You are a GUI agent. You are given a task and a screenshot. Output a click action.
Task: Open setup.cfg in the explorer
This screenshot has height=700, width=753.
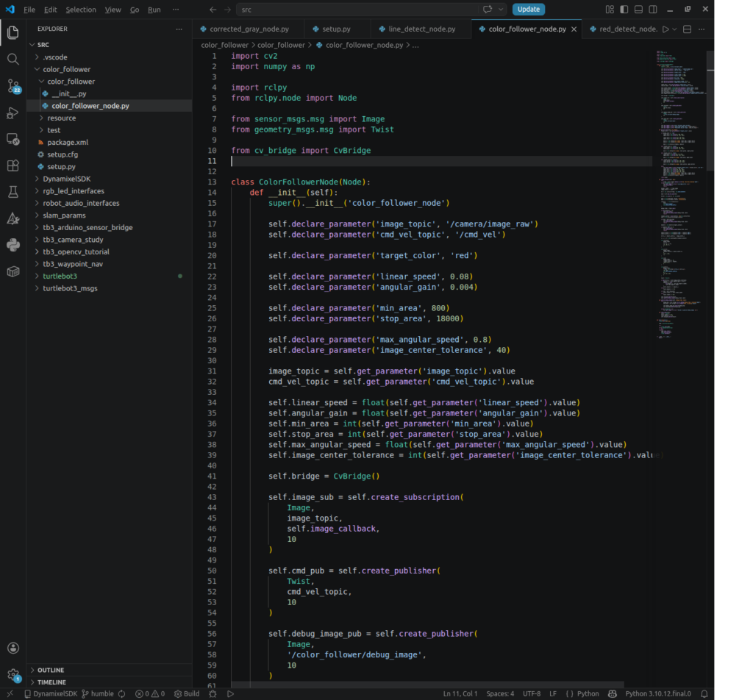coord(63,154)
